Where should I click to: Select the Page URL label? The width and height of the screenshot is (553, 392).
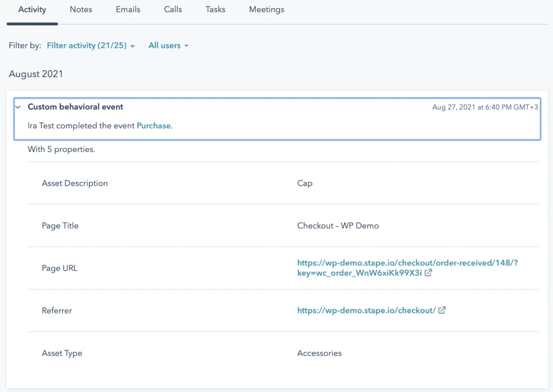pos(59,268)
